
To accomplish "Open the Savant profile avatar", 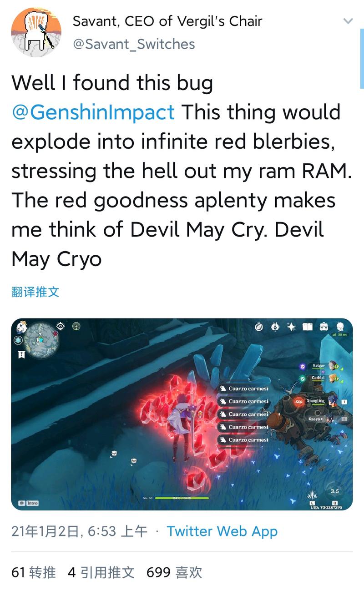I will 36,32.
